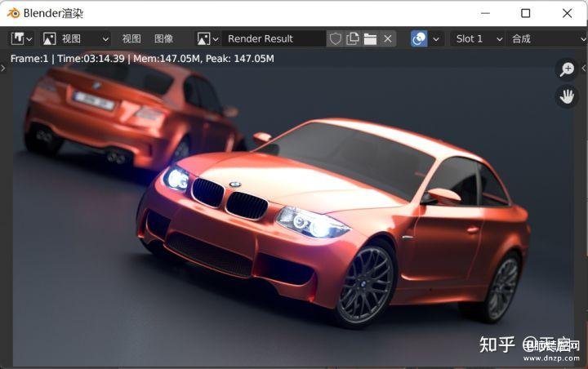Viewport: 588px width, 369px height.
Task: Open the editor type selector icon
Action: (17, 38)
